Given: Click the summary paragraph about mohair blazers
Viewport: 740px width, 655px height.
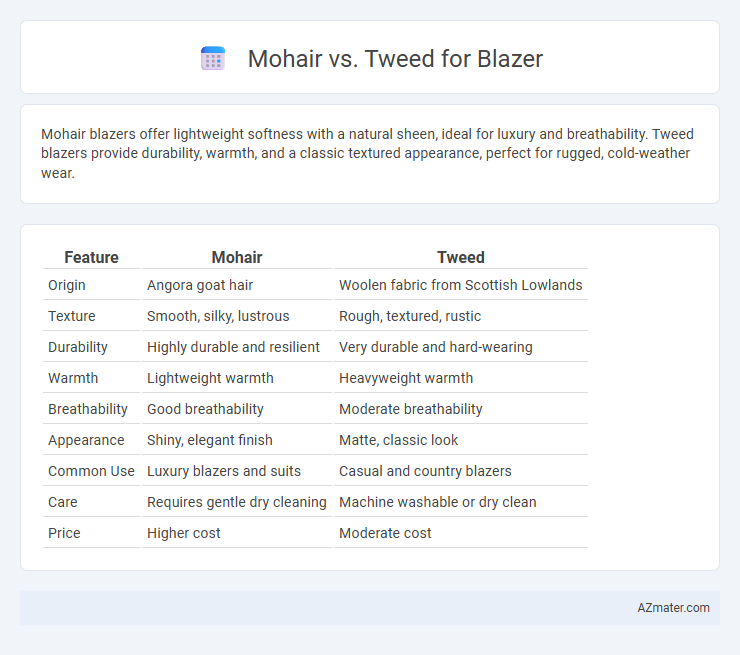Looking at the screenshot, I should pos(367,153).
